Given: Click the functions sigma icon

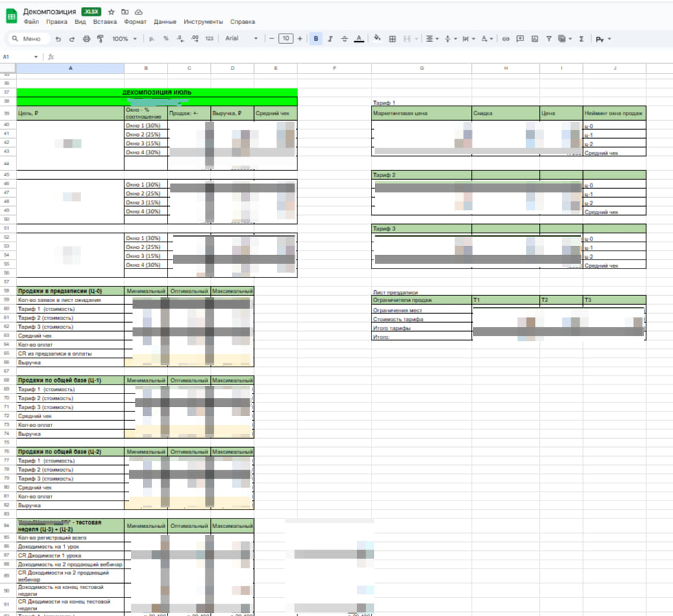Looking at the screenshot, I should (582, 39).
